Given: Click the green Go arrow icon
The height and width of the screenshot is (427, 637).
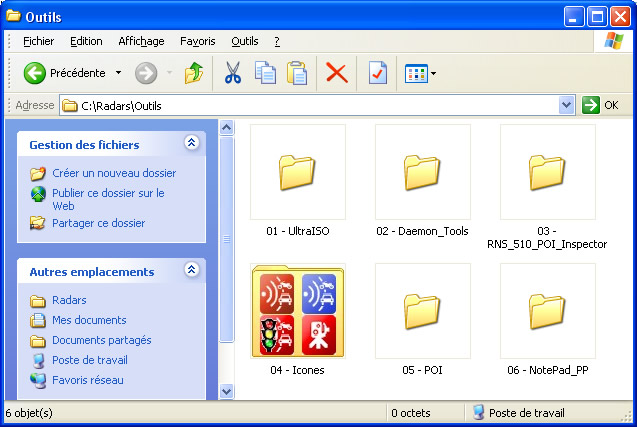Looking at the screenshot, I should pyautogui.click(x=590, y=105).
